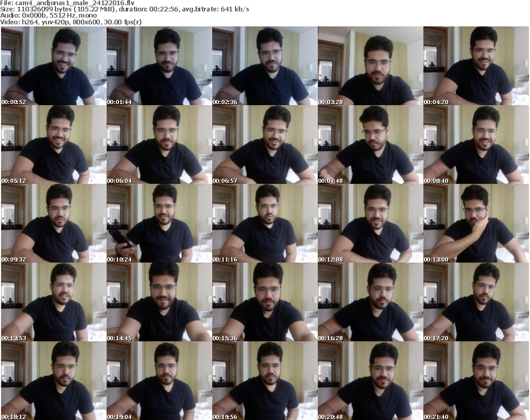
Task: Open the thumbnail stamped 00:13:53
Action: pos(53,302)
